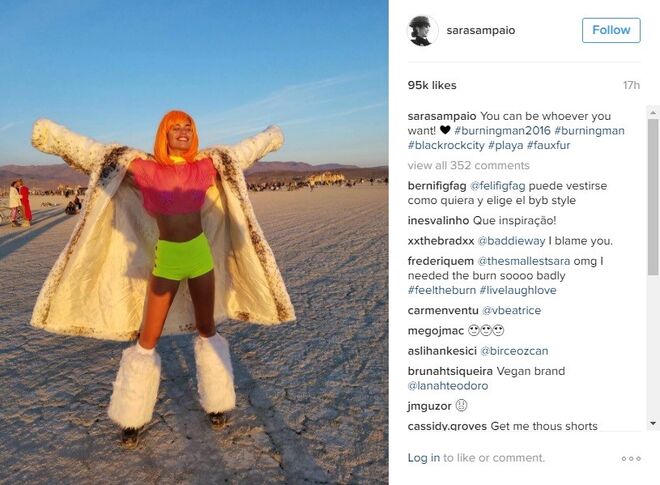Viewport: 660px width, 485px height.
Task: Open the #playa hashtag link
Action: pos(506,145)
